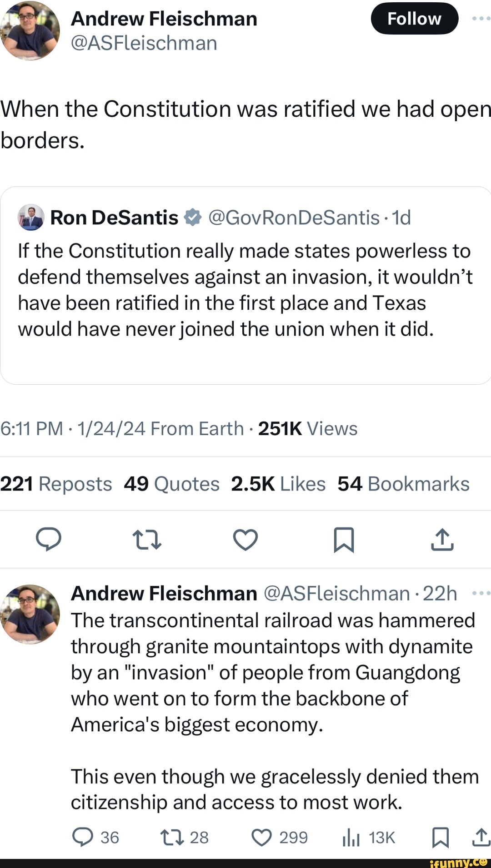View analytics icon showing 13K views
The height and width of the screenshot is (868, 491).
point(351,837)
